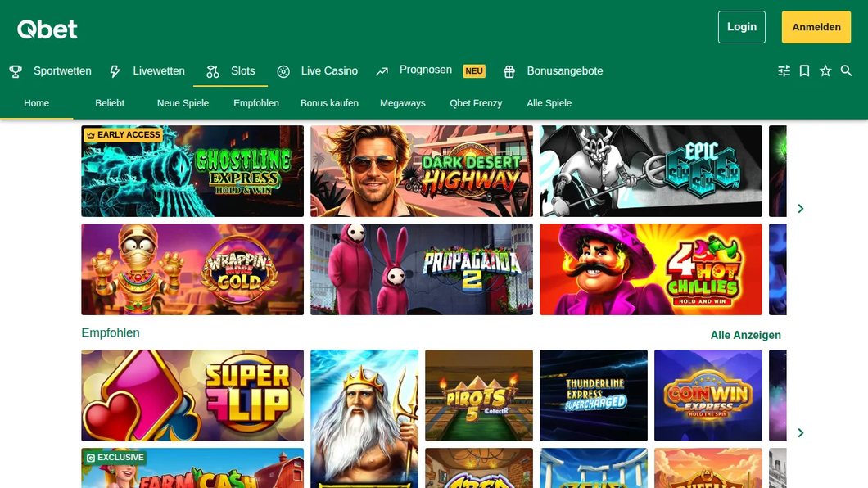Open Sportwetten section

click(x=62, y=70)
